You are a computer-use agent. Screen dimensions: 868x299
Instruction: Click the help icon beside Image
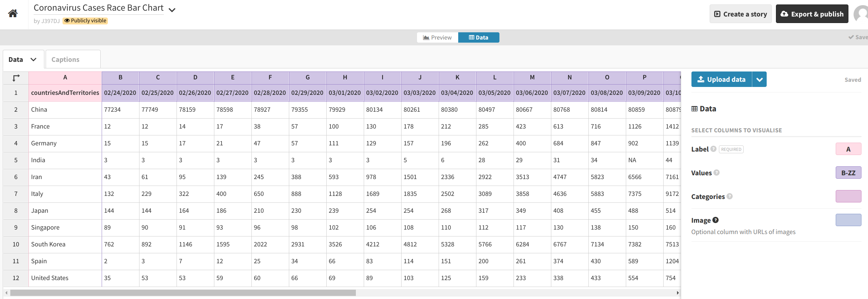(x=715, y=220)
